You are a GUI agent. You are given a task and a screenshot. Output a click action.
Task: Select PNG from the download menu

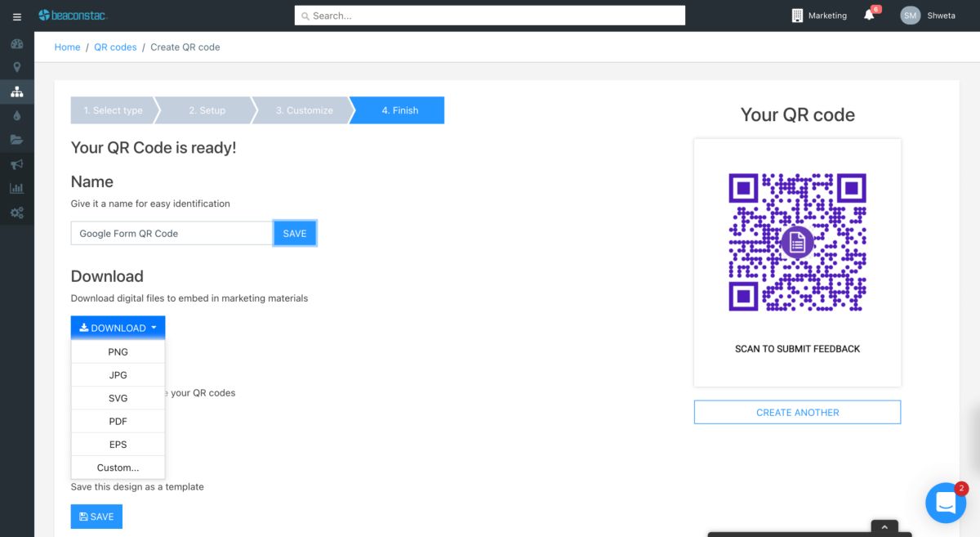[x=118, y=351]
